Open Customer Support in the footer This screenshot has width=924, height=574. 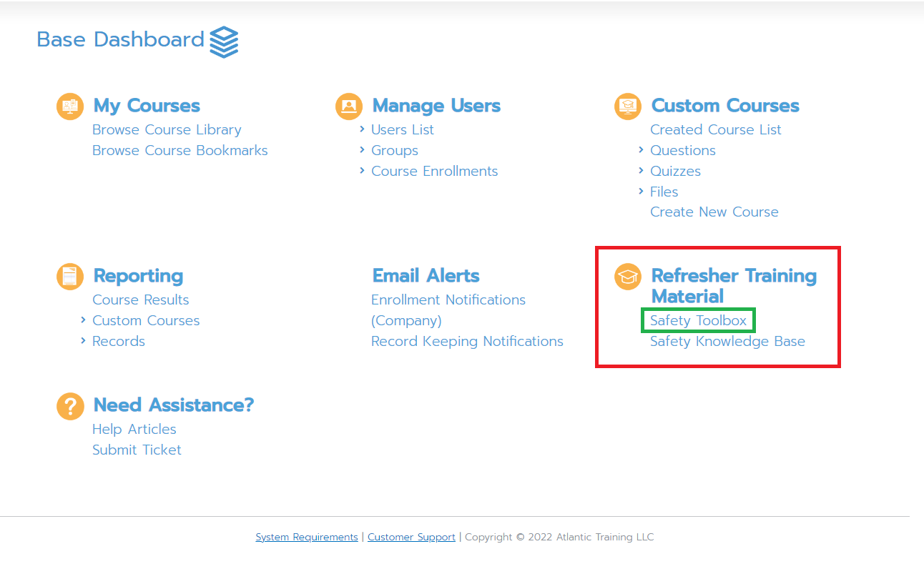(x=411, y=537)
